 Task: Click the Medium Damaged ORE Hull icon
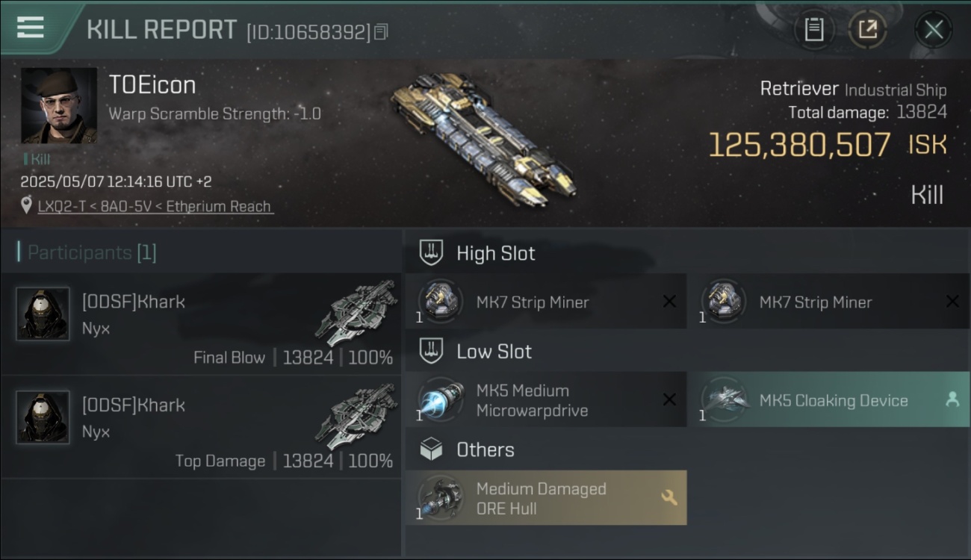coord(440,497)
